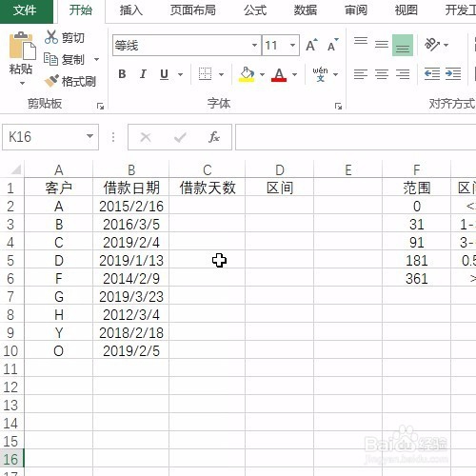Open the font name dropdown
Viewport: 476px width, 476px height.
pos(254,45)
